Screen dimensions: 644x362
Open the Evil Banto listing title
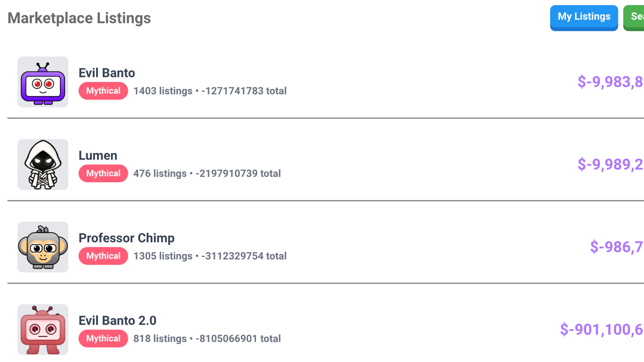pos(107,73)
